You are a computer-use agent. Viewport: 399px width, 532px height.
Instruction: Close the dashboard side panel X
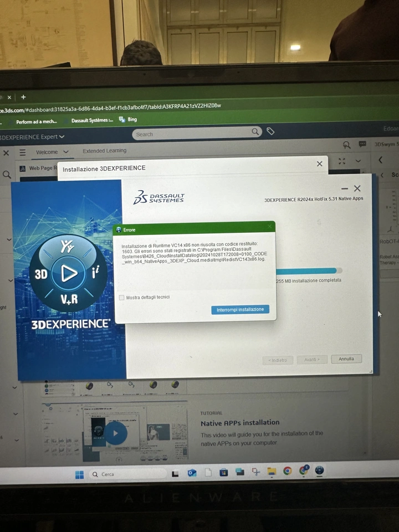click(6, 153)
